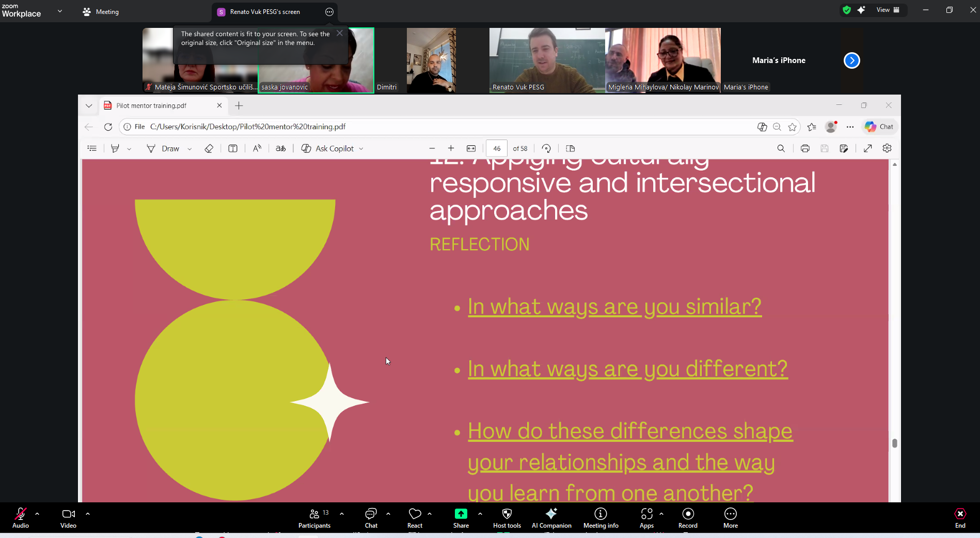Screen dimensions: 980x538
Task: Click the red End meeting button
Action: coord(960,518)
